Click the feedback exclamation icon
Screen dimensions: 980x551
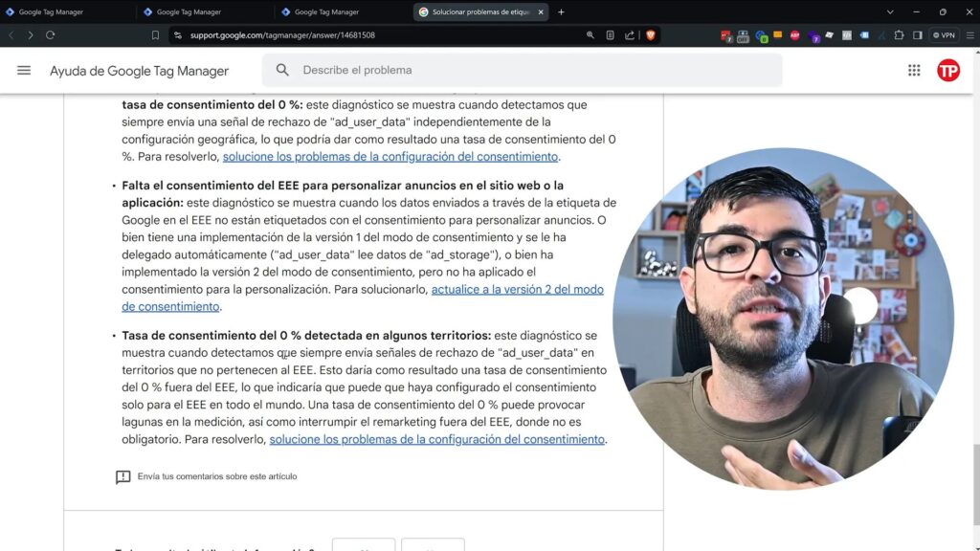tap(123, 476)
